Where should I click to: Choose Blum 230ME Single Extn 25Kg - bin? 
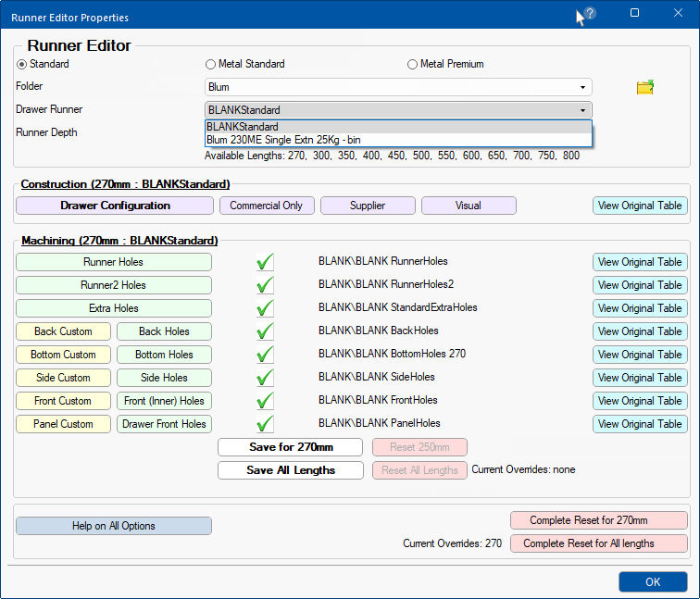tap(398, 140)
